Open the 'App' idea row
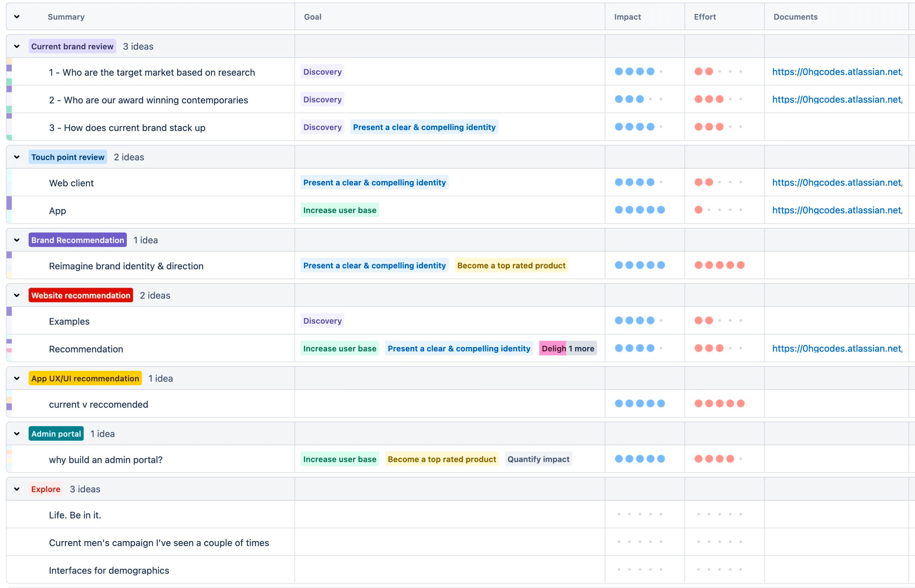Image resolution: width=915 pixels, height=588 pixels. click(57, 211)
